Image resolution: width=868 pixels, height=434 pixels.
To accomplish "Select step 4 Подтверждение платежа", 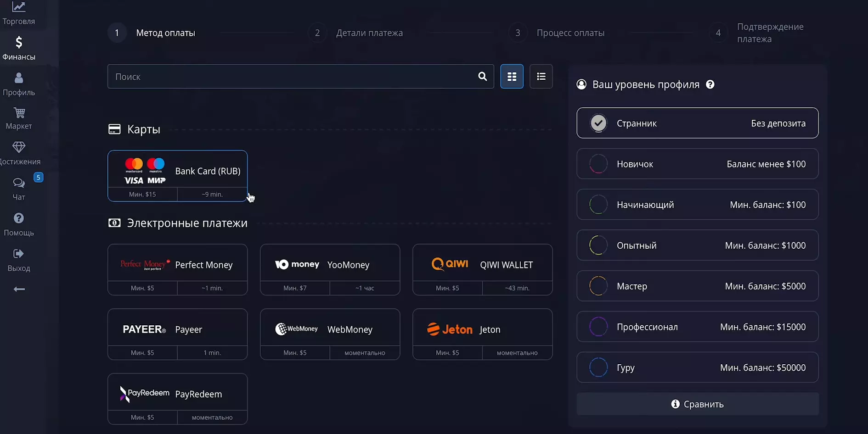I will point(756,33).
